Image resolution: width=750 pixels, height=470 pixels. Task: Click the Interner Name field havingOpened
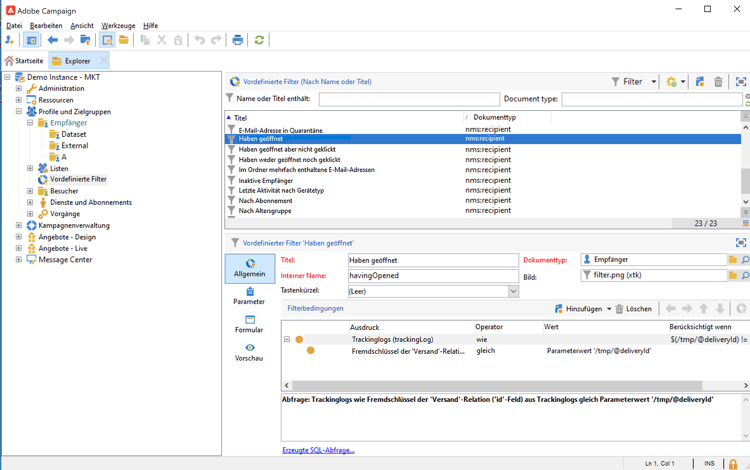point(433,275)
